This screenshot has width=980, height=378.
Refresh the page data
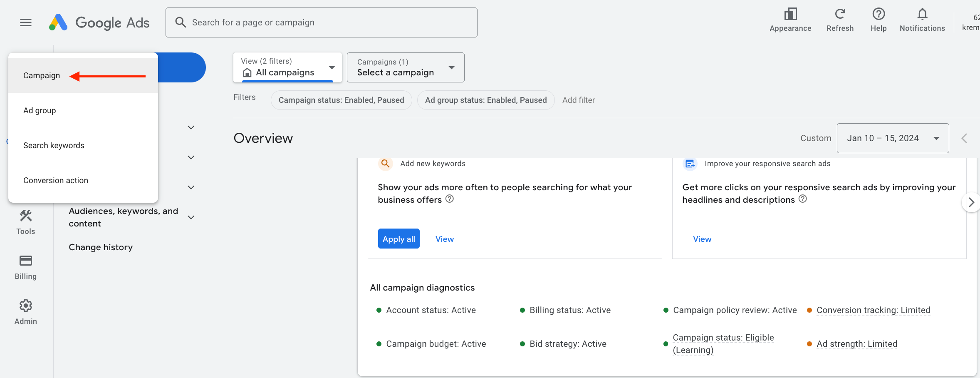(840, 15)
